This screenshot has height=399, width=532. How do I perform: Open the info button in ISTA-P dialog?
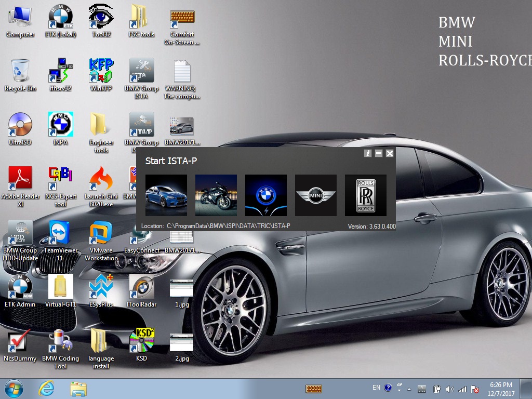point(368,153)
